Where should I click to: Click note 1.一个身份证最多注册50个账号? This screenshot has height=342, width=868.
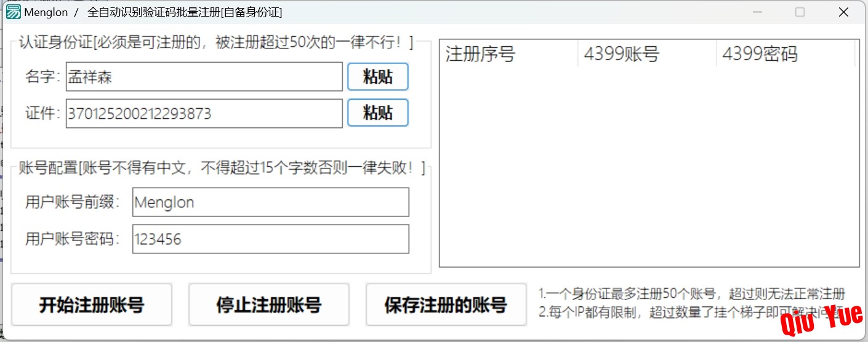point(692,293)
